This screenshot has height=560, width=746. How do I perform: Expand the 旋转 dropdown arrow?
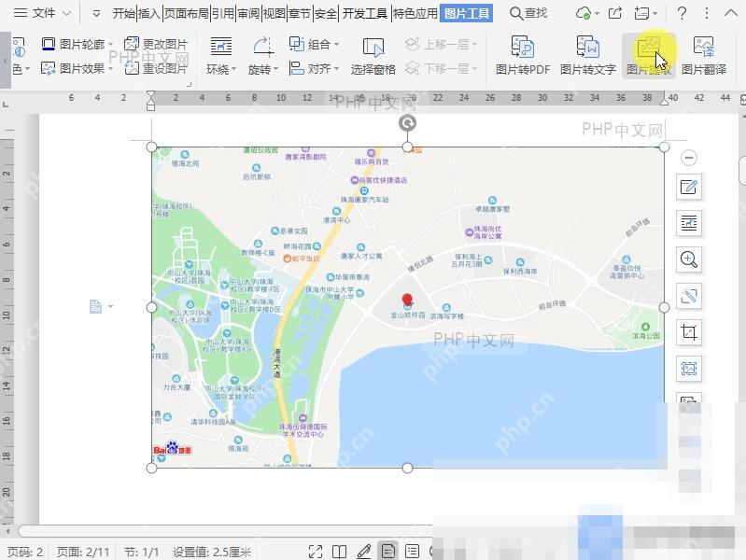coord(275,69)
